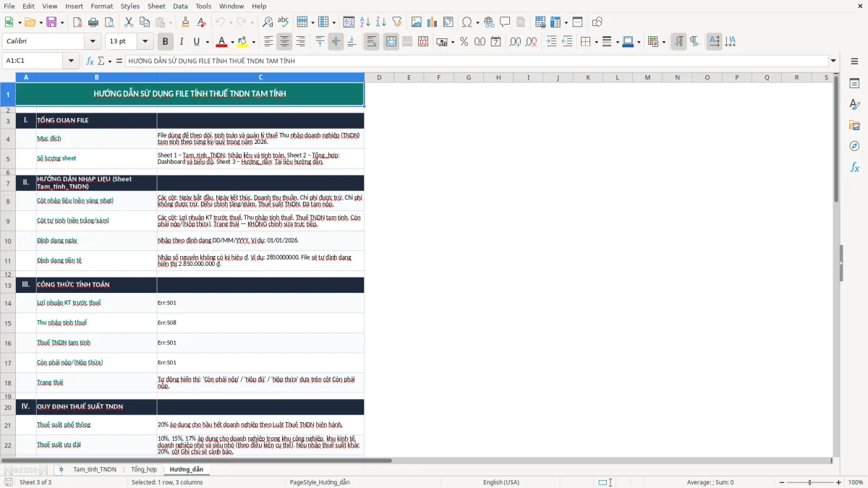The image size is (868, 488).
Task: Click the AutoFilter funnel icon
Action: (396, 22)
